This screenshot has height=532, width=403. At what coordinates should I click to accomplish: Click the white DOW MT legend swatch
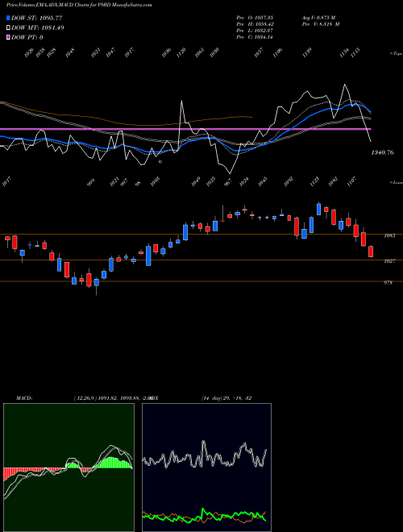[8, 27]
